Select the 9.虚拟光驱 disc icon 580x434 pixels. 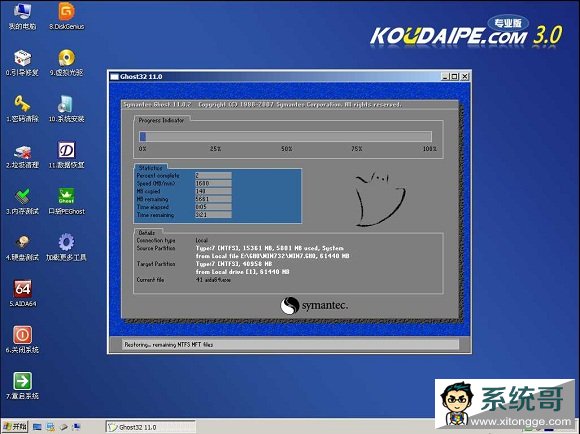click(x=67, y=63)
